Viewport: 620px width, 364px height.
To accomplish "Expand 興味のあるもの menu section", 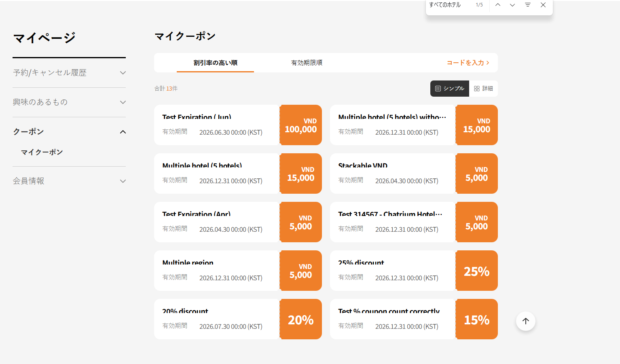I will 69,102.
